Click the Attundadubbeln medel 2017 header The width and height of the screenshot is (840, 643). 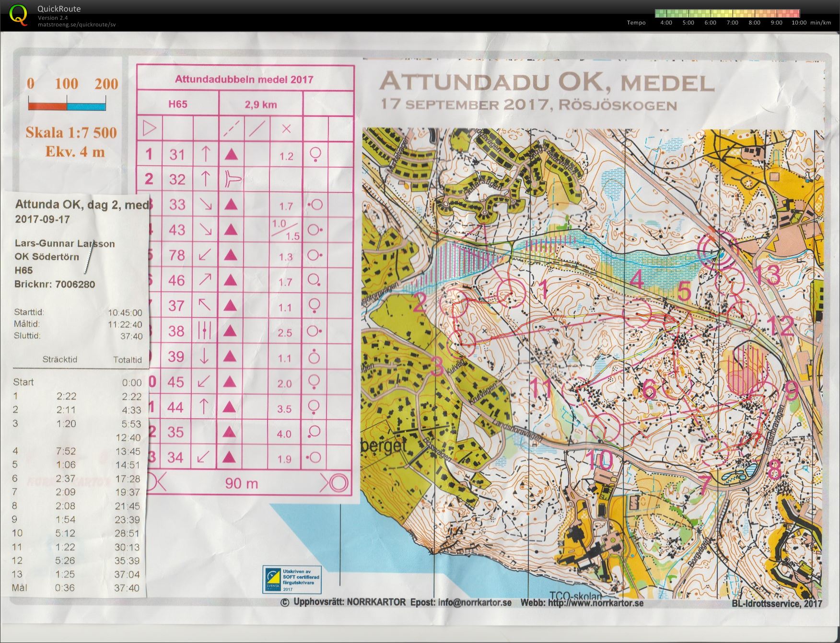pyautogui.click(x=244, y=80)
